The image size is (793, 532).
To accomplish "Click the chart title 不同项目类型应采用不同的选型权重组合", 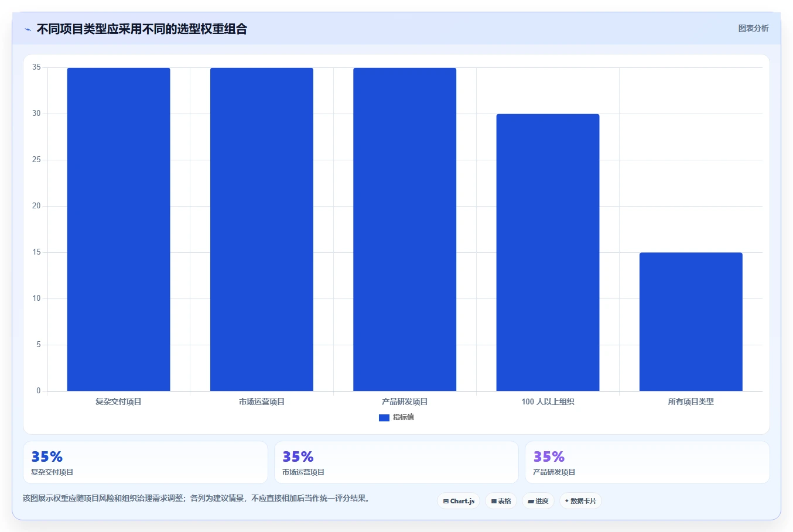I will click(x=142, y=29).
